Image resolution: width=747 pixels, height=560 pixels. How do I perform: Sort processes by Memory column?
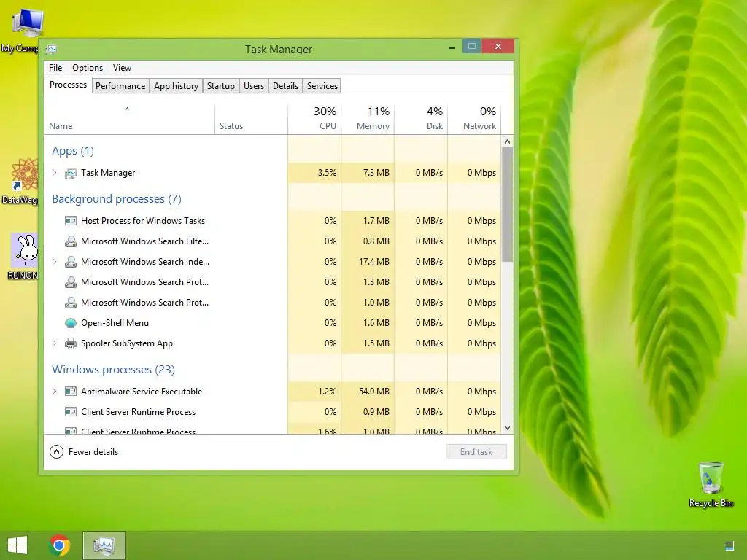tap(368, 119)
